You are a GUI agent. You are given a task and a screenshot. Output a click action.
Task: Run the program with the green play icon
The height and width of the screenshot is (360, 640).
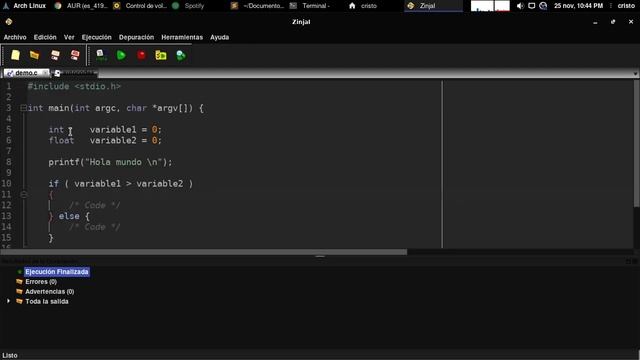pyautogui.click(x=121, y=55)
